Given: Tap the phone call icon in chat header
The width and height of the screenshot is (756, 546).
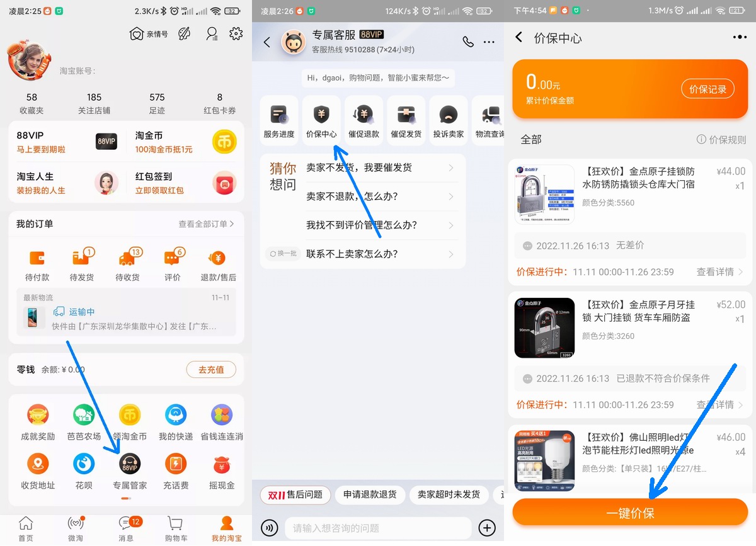Looking at the screenshot, I should (x=467, y=41).
